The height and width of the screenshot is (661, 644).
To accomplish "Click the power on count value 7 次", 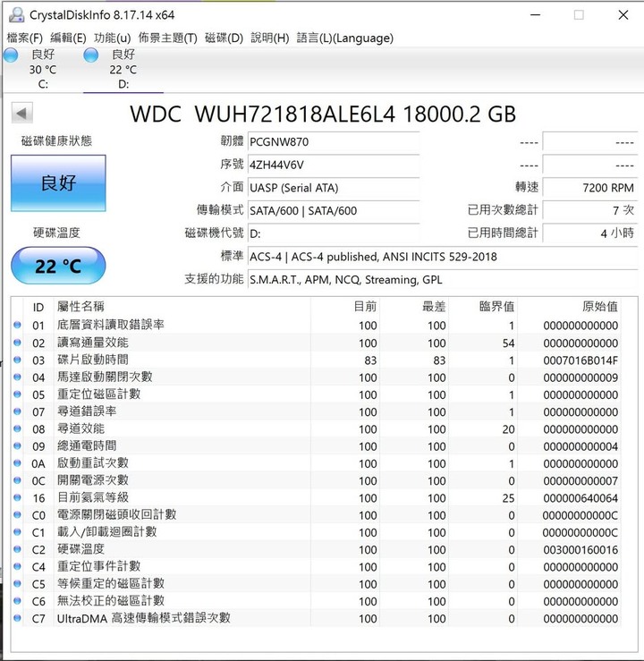I will click(590, 210).
